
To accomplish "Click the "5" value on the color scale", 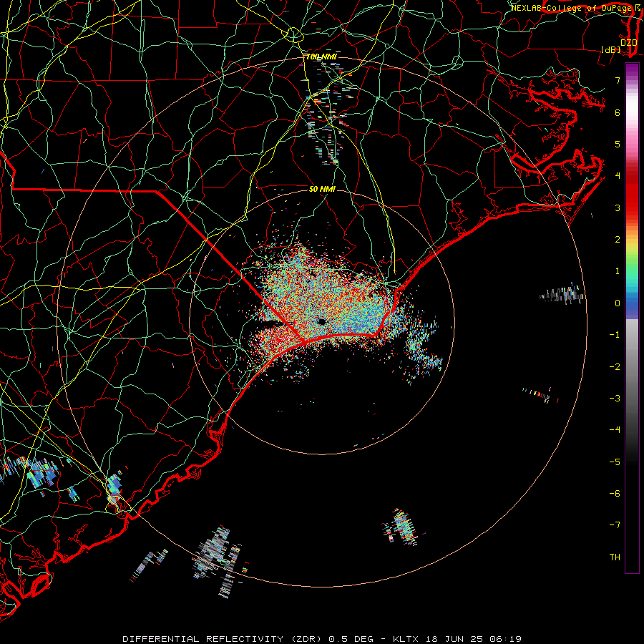I will 618,144.
